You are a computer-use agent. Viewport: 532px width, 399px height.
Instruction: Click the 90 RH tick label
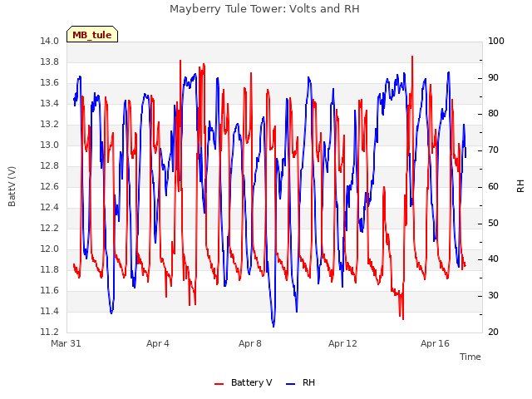click(493, 77)
